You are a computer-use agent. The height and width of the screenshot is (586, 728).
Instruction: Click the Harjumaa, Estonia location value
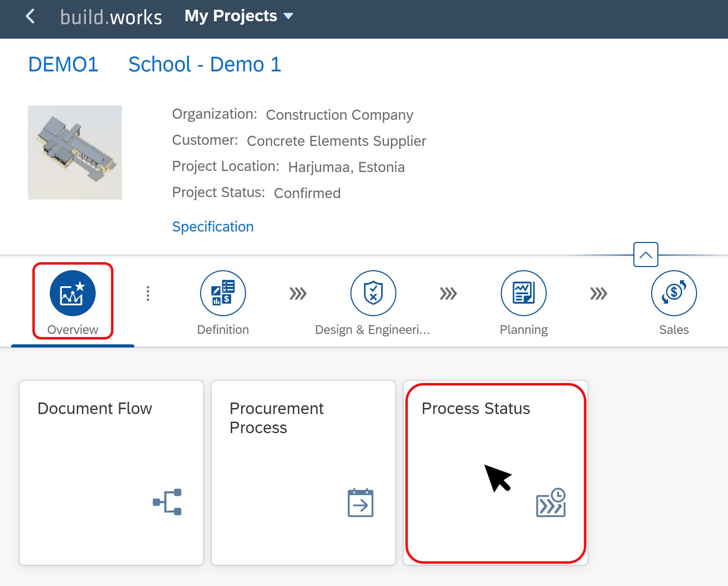point(347,167)
